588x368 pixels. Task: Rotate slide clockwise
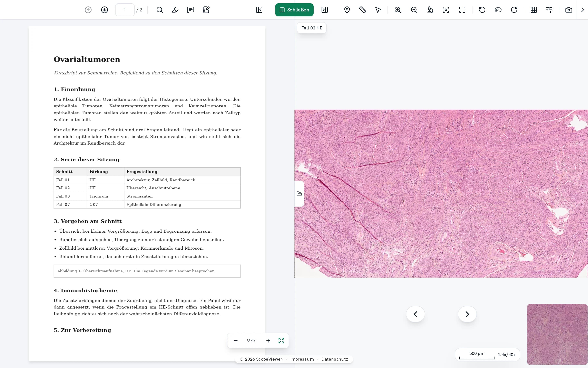pos(514,10)
